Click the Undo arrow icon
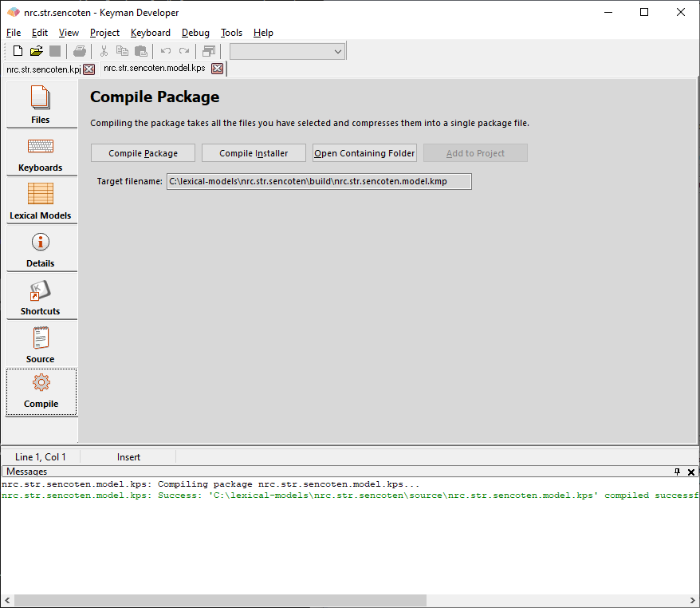The width and height of the screenshot is (700, 608). [166, 51]
